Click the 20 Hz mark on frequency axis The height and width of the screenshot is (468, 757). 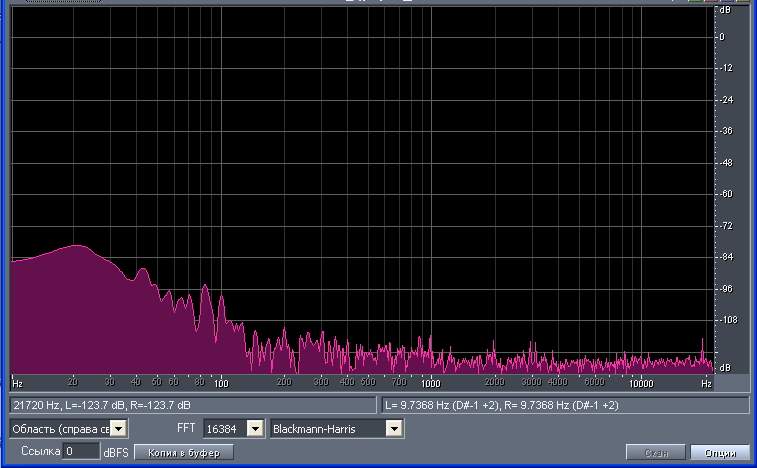[73, 383]
